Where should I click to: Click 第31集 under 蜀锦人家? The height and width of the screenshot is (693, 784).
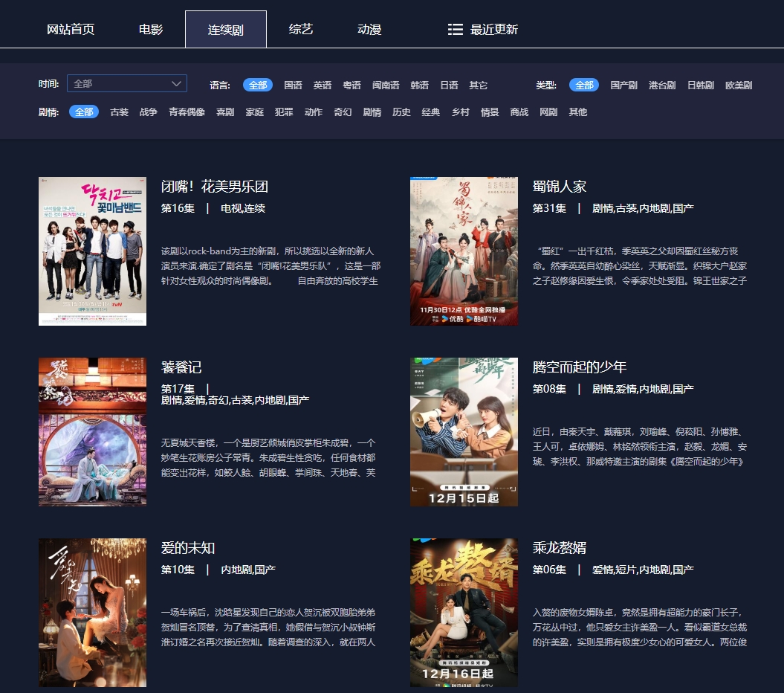point(549,208)
